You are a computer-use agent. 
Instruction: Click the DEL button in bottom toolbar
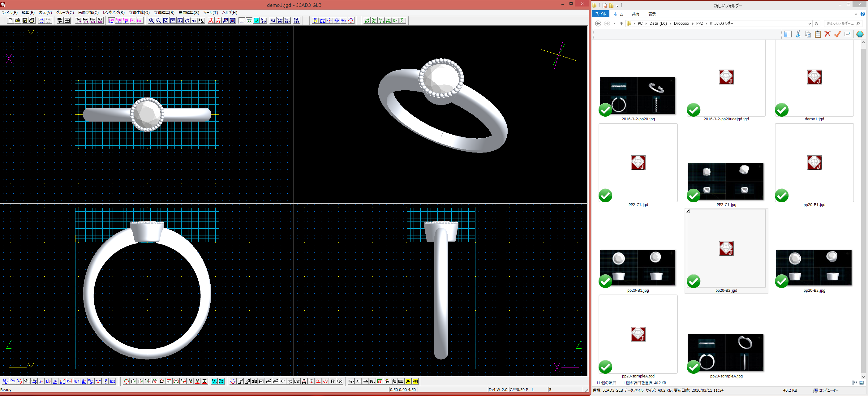click(x=372, y=381)
